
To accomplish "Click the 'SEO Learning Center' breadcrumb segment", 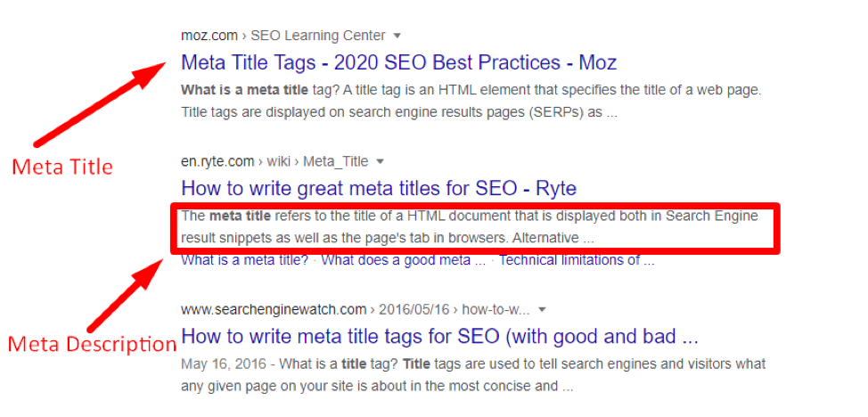I will pos(318,36).
